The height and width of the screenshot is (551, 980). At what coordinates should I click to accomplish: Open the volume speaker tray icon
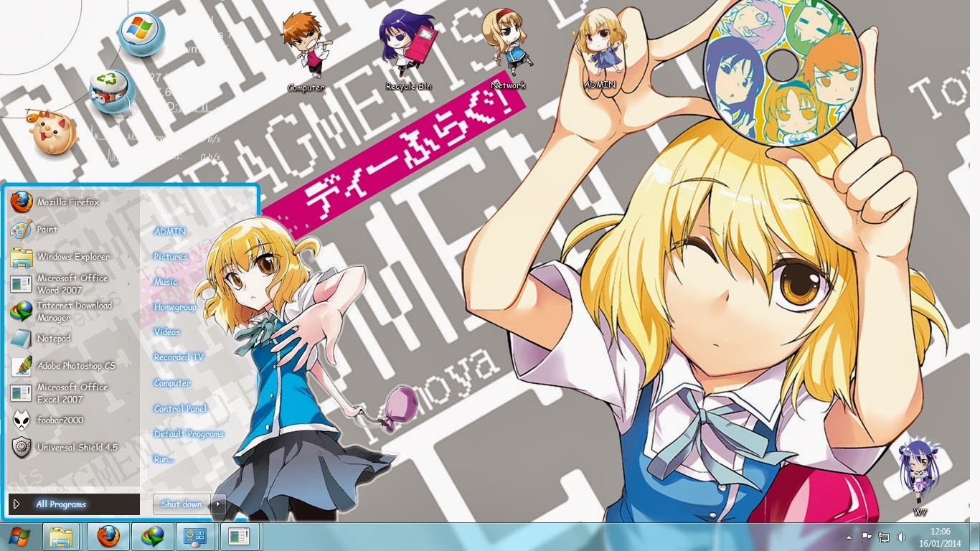click(x=901, y=537)
